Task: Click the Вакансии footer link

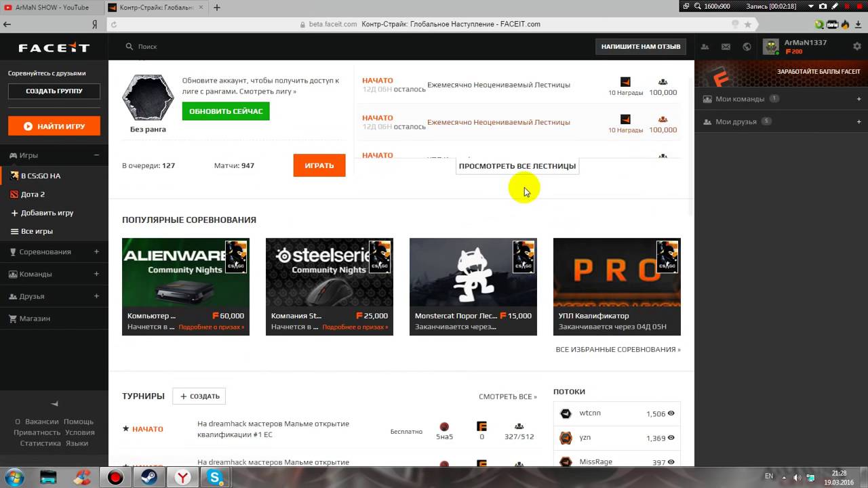Action: tap(42, 422)
